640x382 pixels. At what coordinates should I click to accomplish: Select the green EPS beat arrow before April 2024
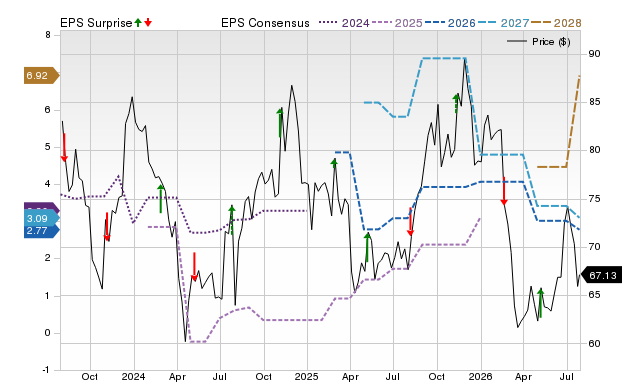(161, 199)
